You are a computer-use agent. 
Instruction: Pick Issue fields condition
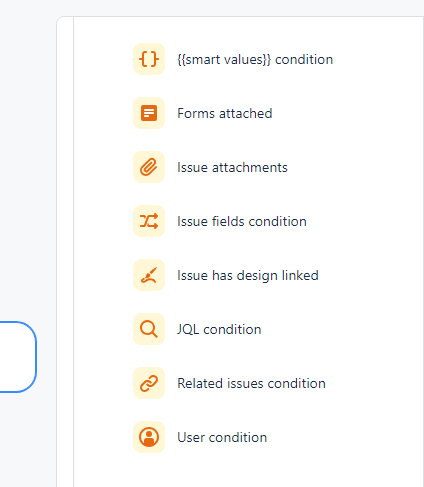coord(242,221)
